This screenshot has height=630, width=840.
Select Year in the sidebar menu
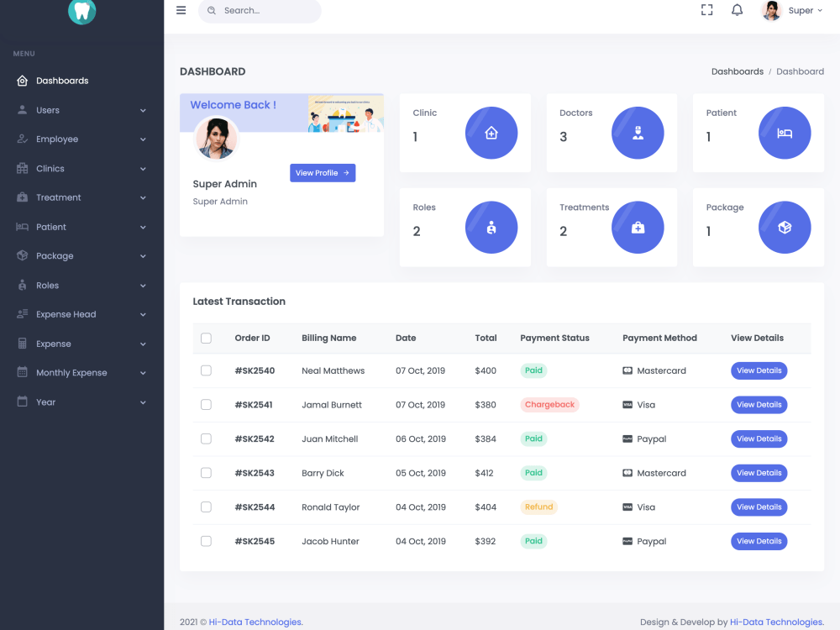[82, 402]
